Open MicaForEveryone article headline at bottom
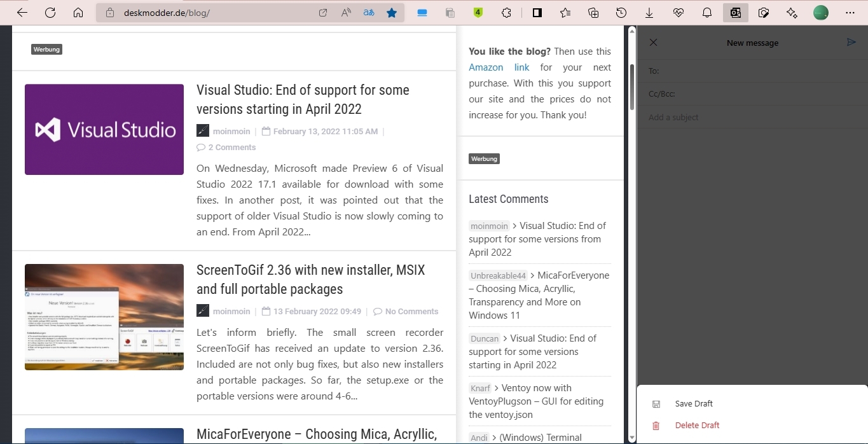The height and width of the screenshot is (444, 868). [317, 434]
